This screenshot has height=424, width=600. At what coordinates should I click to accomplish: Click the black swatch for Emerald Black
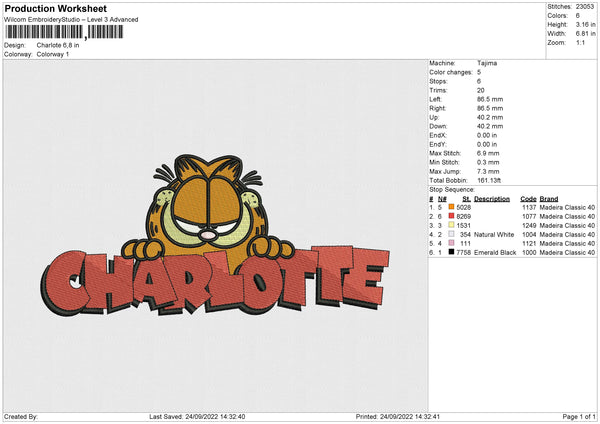[x=451, y=252]
